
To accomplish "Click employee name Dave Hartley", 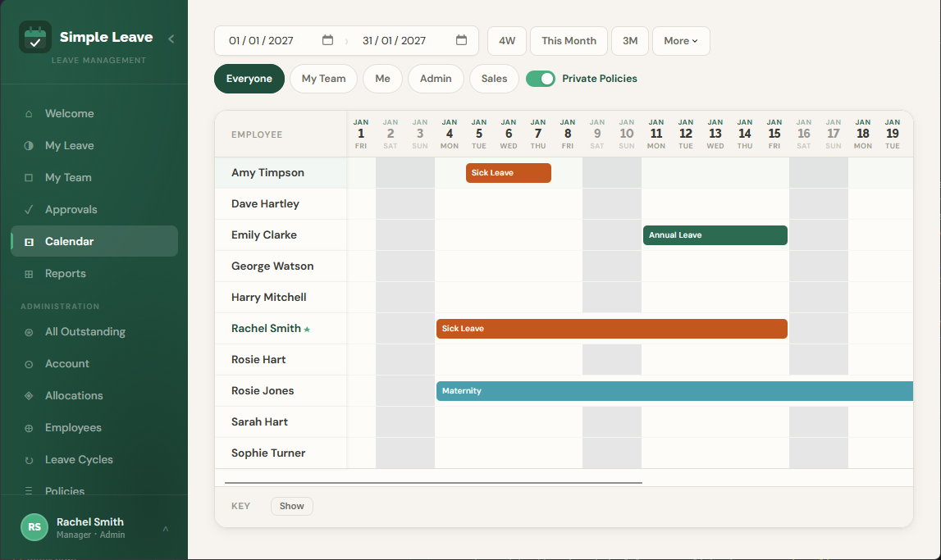I will 265,204.
